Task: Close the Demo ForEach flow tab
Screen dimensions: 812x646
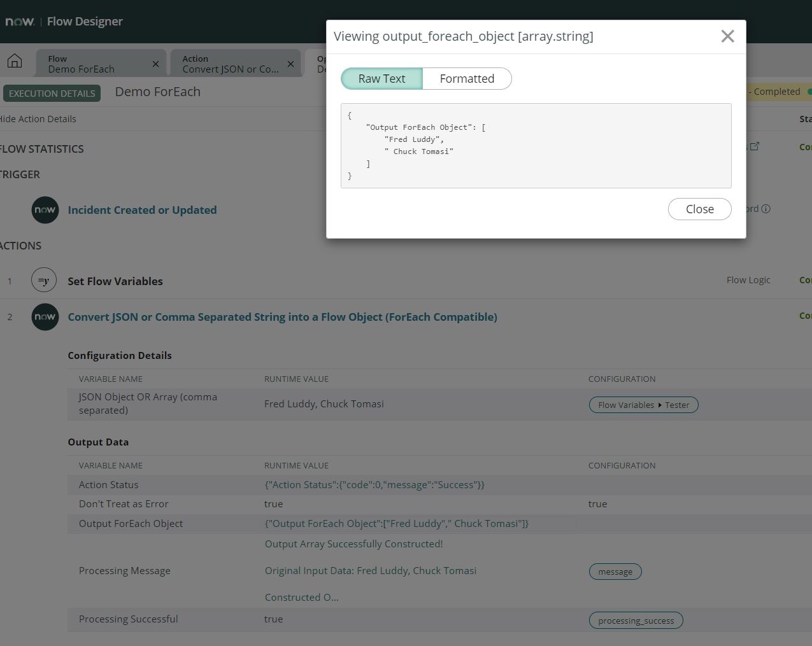Action: [156, 64]
